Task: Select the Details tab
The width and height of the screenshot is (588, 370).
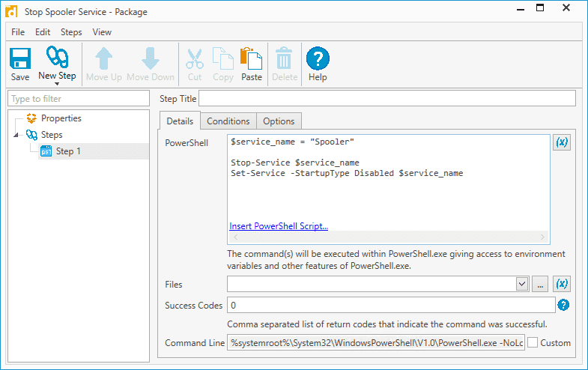Action: (180, 121)
